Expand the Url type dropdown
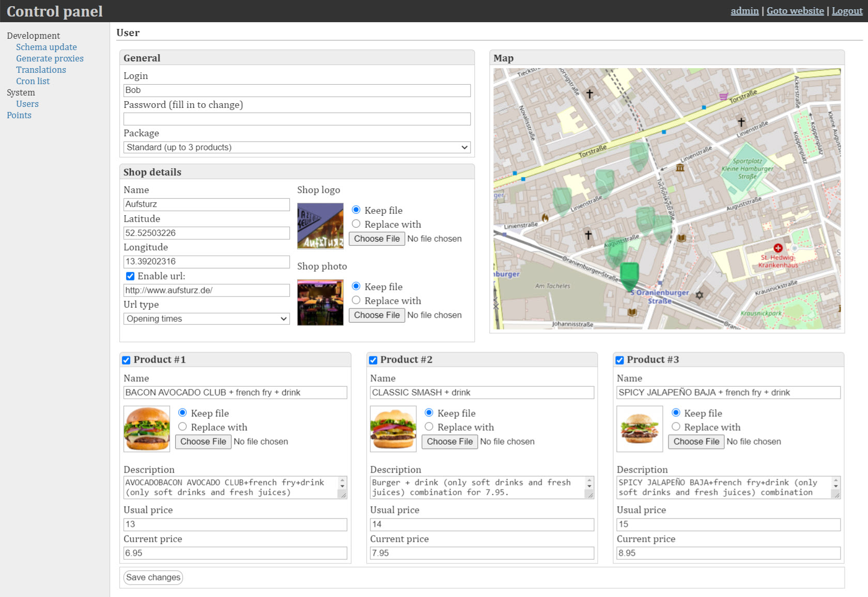This screenshot has height=597, width=868. [x=207, y=319]
